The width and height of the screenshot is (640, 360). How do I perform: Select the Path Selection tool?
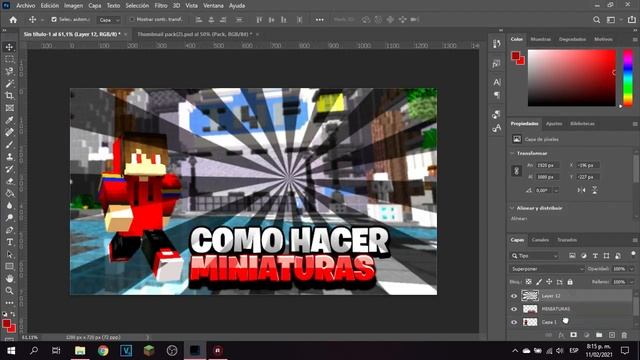[9, 254]
